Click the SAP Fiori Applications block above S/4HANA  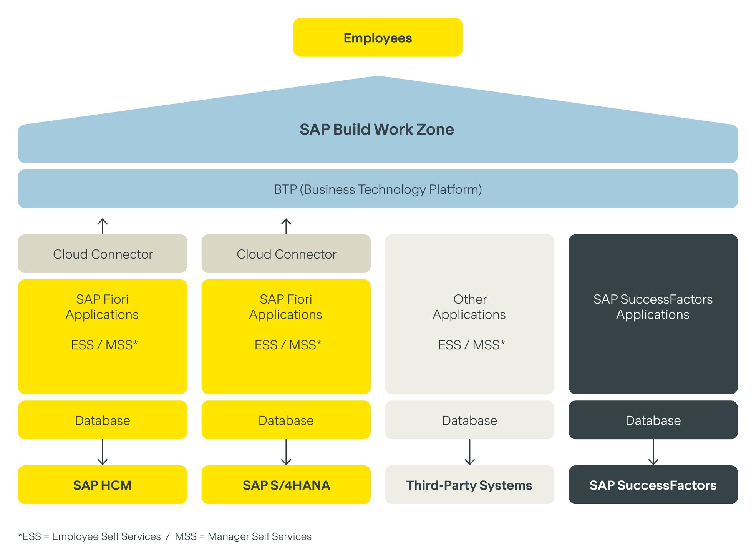pos(286,314)
